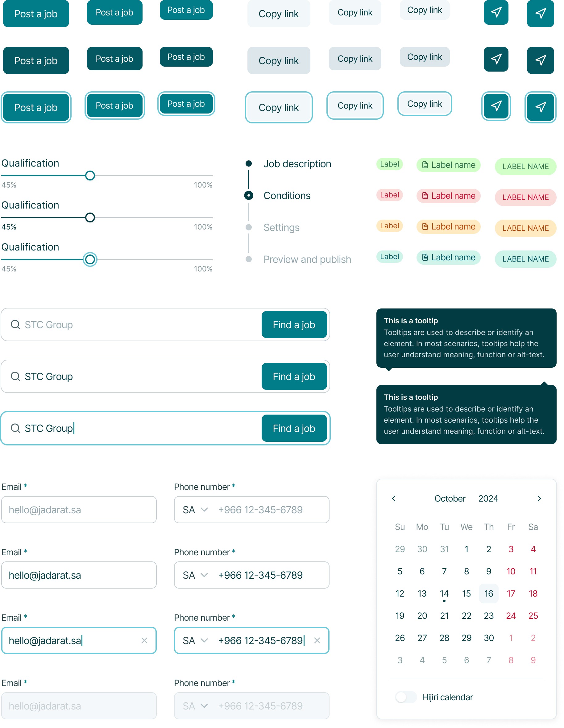This screenshot has height=728, width=564.
Task: Clear the focused phone number field with its X icon
Action: 317,640
